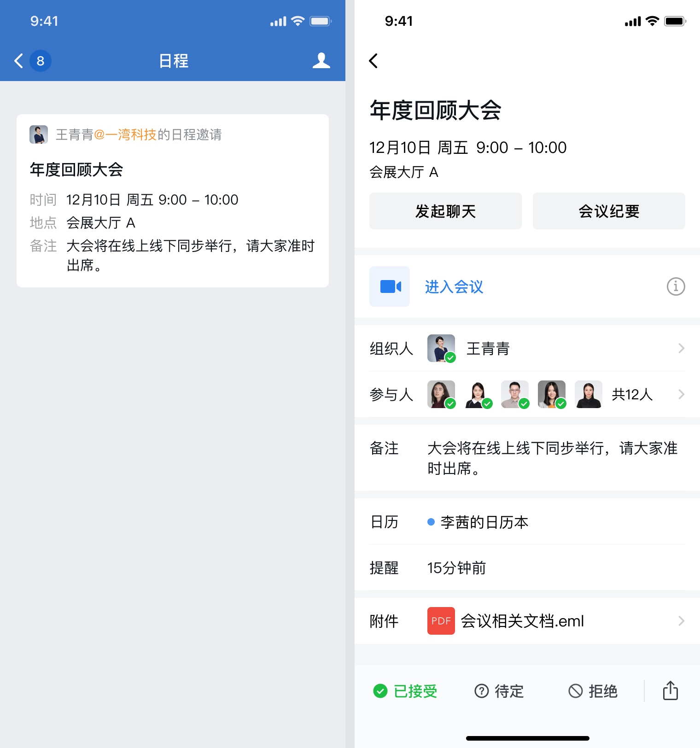The image size is (700, 748).
Task: Show meeting info with the circled i icon
Action: point(676,286)
